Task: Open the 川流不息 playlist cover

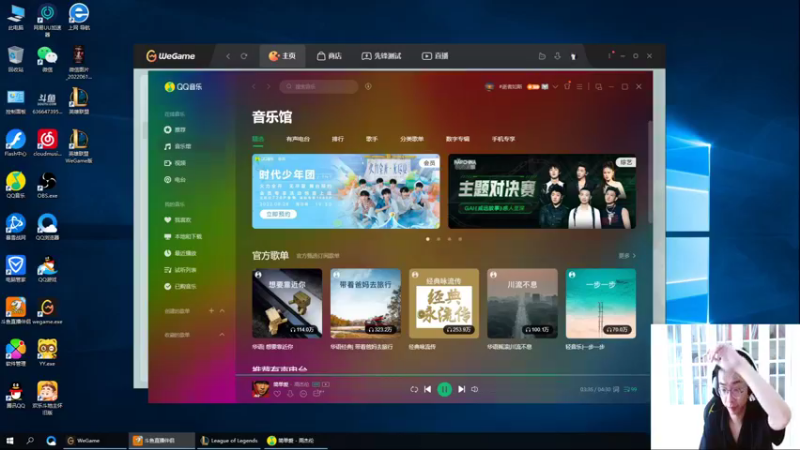Action: [x=522, y=304]
